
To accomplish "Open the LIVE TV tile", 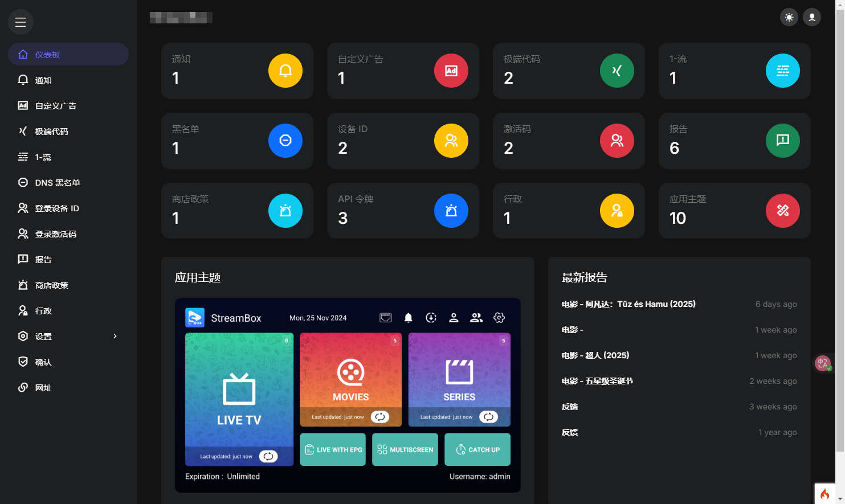I will [x=239, y=399].
